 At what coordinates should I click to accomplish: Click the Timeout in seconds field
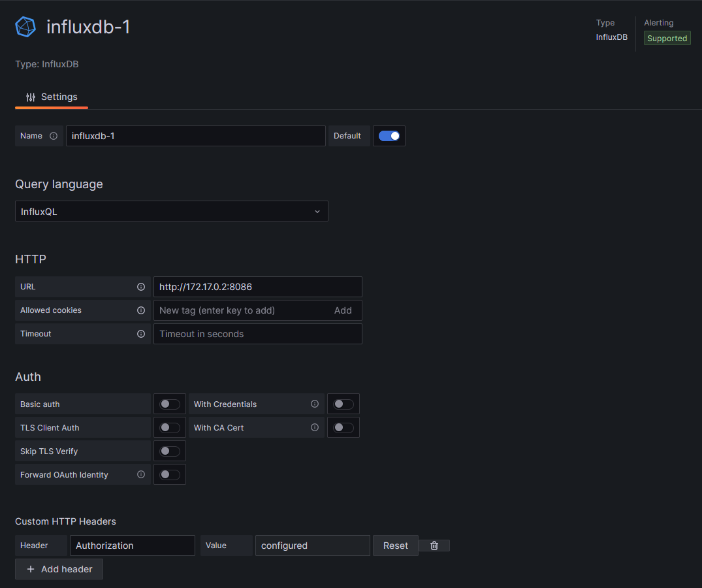pos(258,334)
